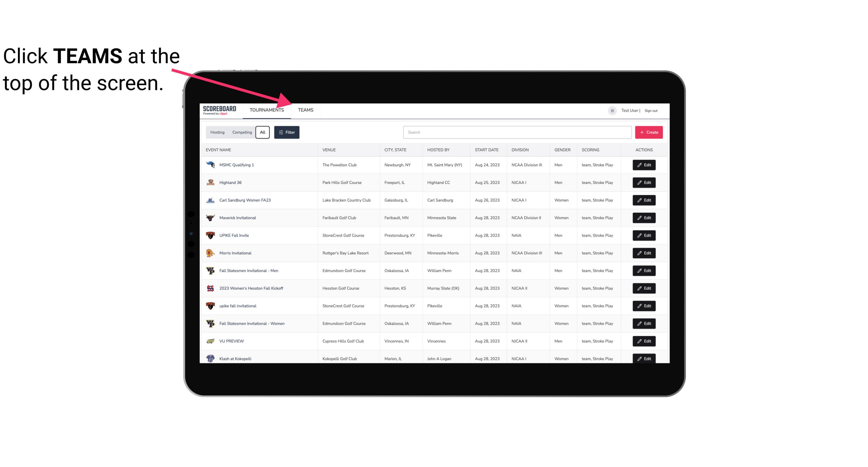This screenshot has height=467, width=868.
Task: Click the Edit icon for Morris Invitational
Action: point(644,252)
